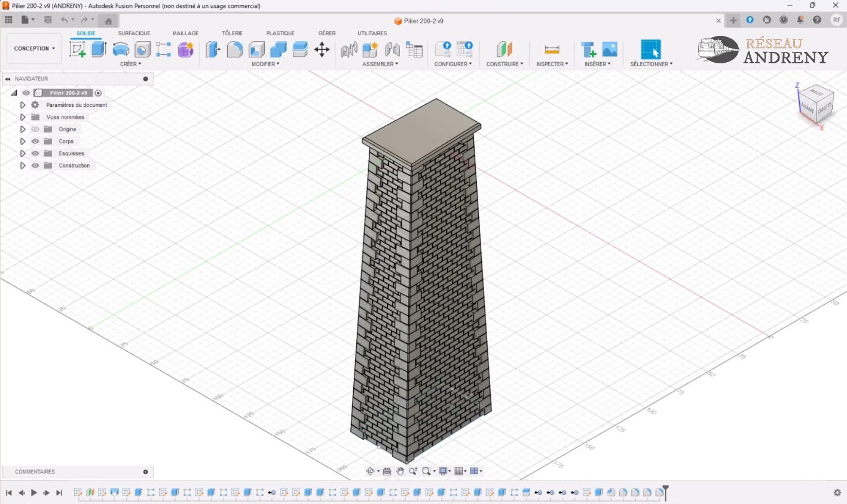Click the Insert Image icon
Viewport: 847px width, 504px height.
610,49
